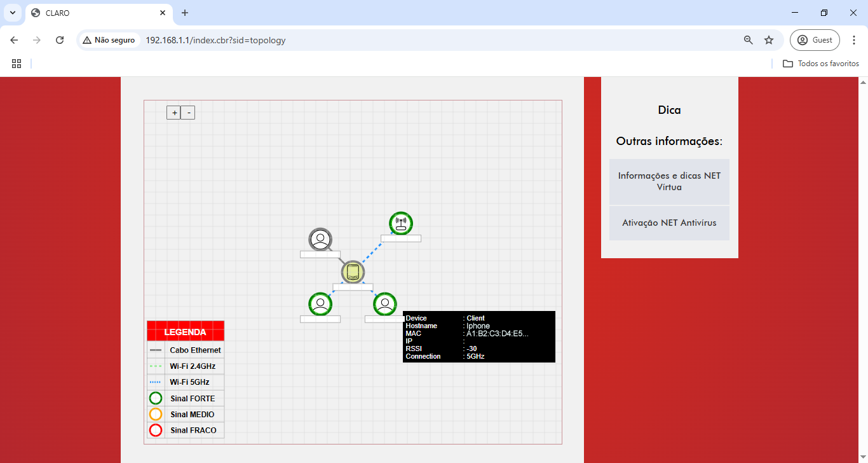Open the browser zoom magnifier icon
The width and height of the screenshot is (868, 463).
749,40
